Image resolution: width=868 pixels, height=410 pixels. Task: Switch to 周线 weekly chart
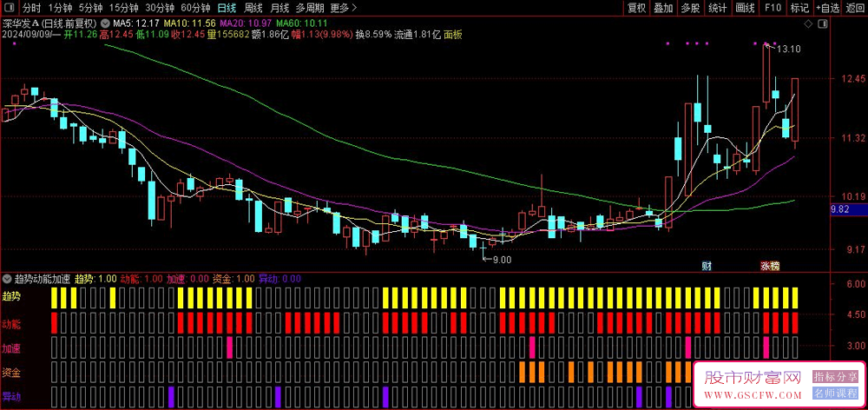pos(253,8)
